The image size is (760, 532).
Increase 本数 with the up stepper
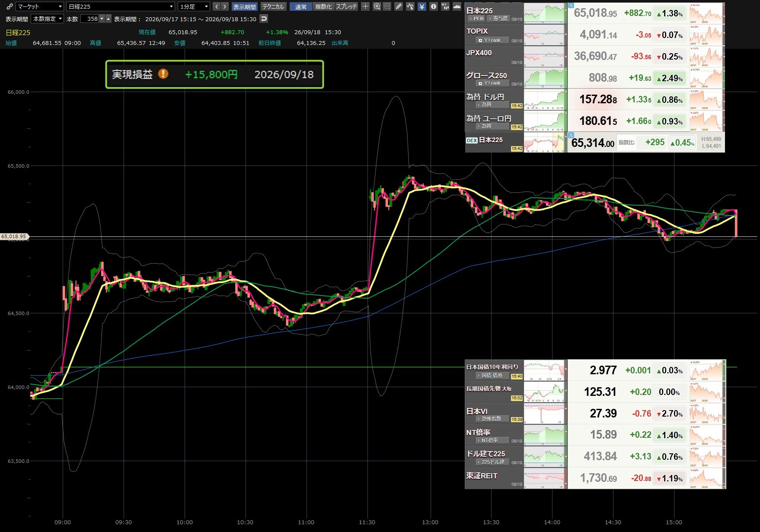[109, 19]
